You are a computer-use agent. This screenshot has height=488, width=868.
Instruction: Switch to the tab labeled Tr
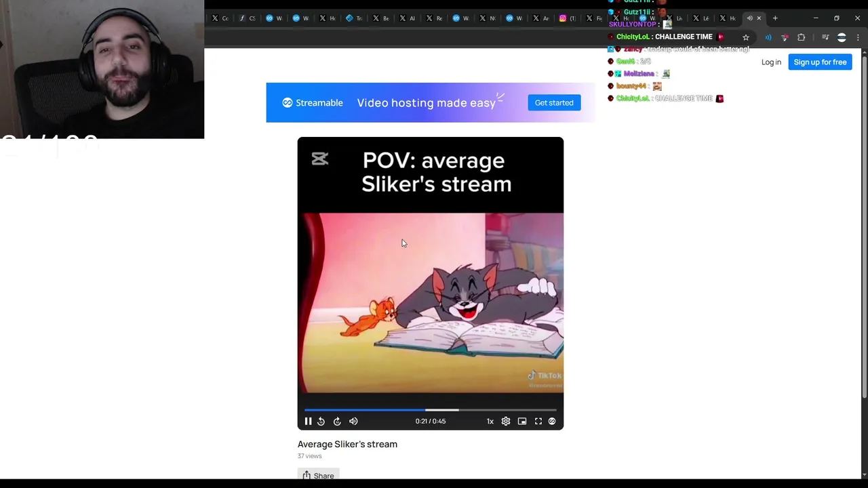click(354, 18)
